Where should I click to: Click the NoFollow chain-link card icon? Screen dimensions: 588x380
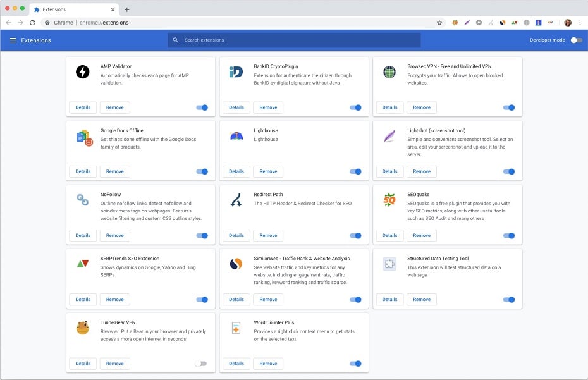pyautogui.click(x=82, y=200)
